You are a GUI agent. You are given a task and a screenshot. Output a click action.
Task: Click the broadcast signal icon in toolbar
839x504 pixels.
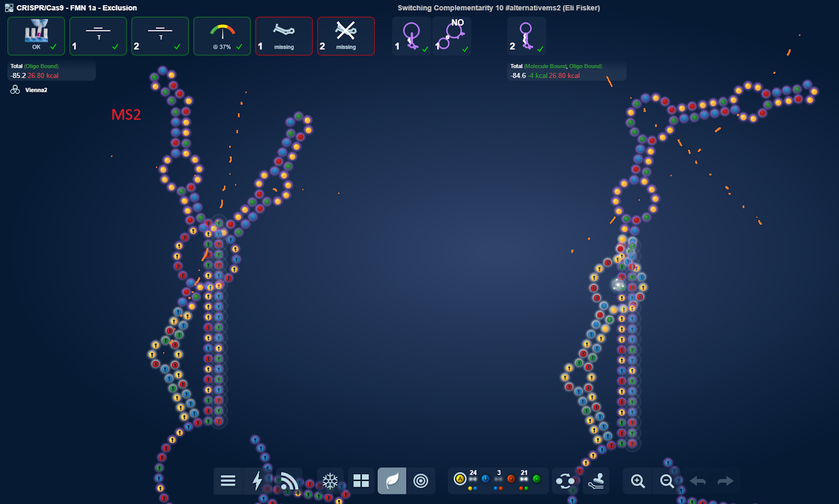pos(288,480)
